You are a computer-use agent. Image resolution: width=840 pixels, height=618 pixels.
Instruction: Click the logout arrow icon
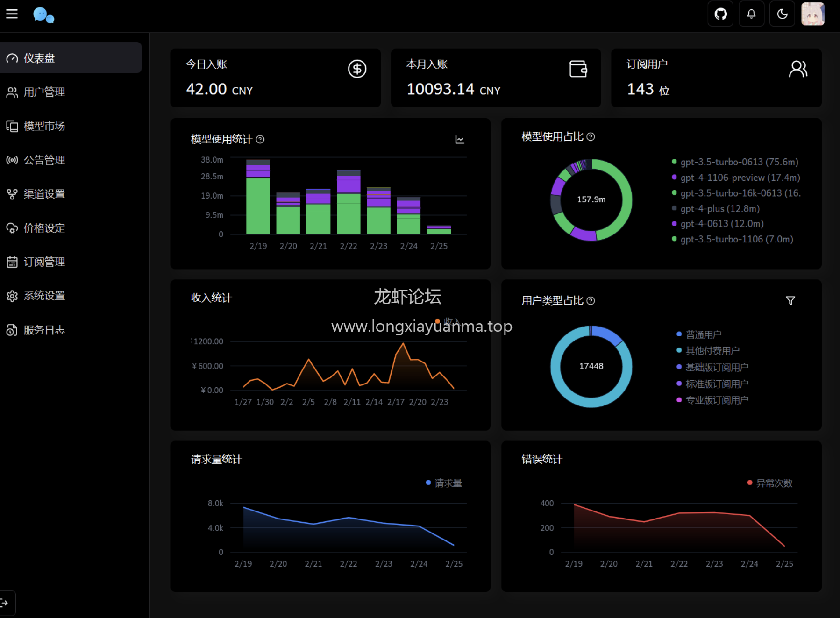tap(5, 603)
